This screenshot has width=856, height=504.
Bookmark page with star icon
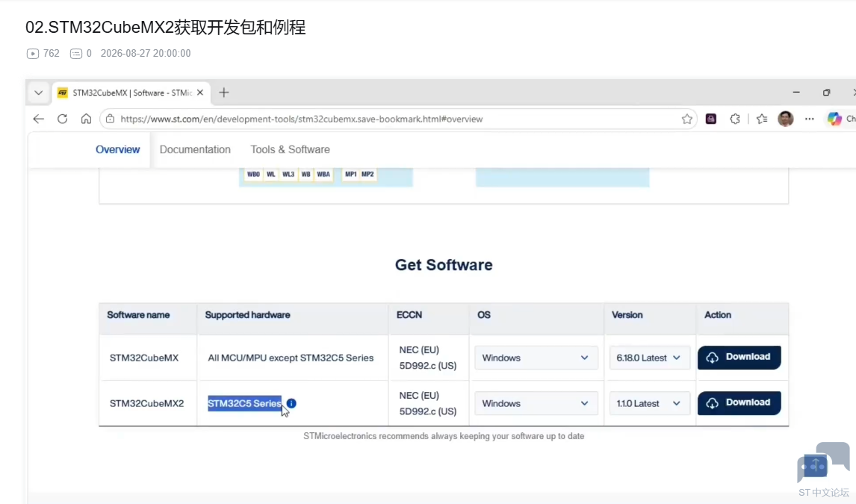click(686, 119)
